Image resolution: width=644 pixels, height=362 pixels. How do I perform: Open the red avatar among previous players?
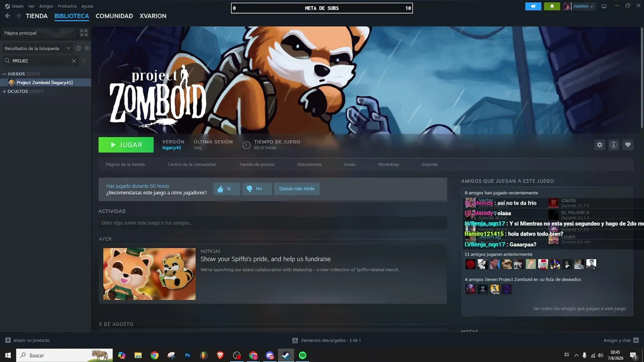470,264
